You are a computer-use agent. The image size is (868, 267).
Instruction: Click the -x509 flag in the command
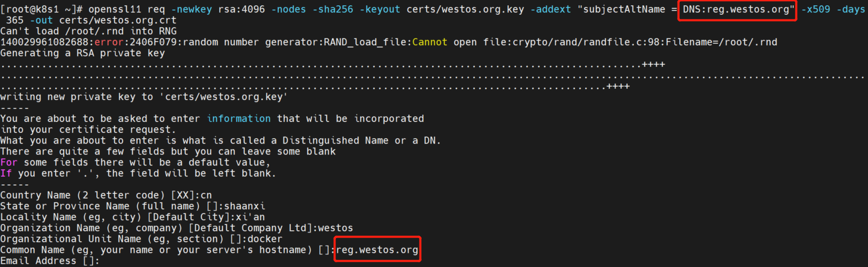(815, 9)
